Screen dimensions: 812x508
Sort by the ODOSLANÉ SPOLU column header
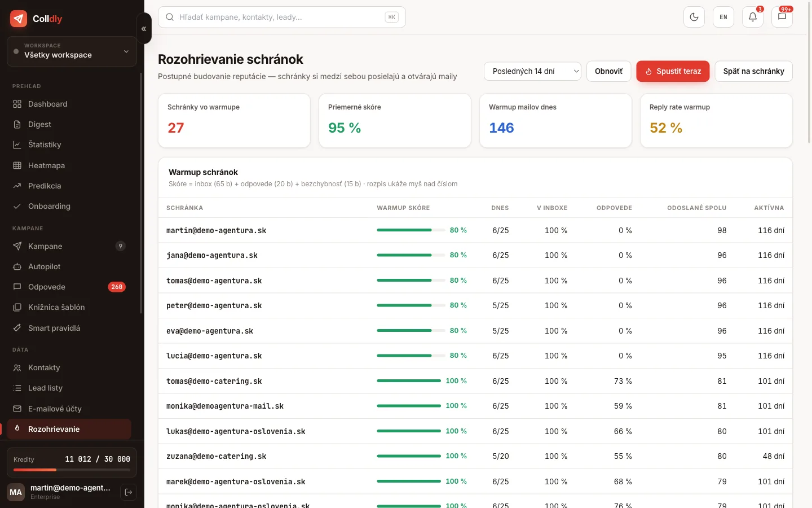(x=696, y=208)
